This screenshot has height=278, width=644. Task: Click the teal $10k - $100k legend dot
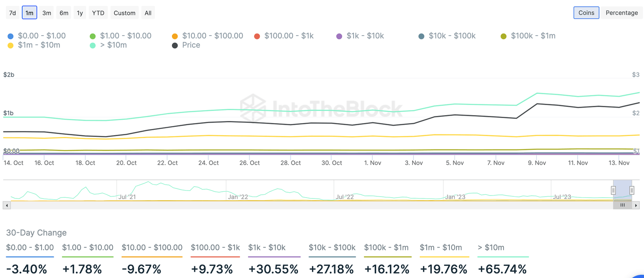[421, 36]
